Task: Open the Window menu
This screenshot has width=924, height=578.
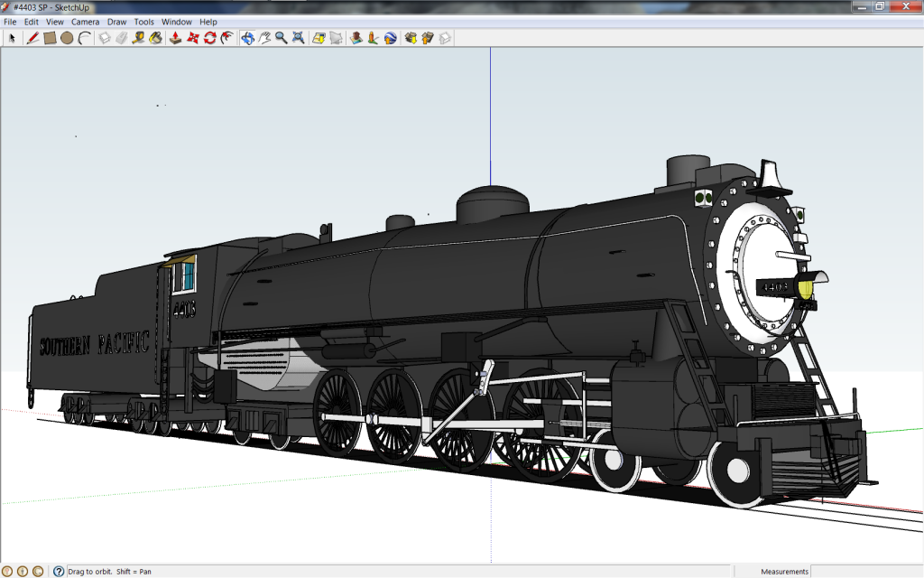Action: (177, 22)
